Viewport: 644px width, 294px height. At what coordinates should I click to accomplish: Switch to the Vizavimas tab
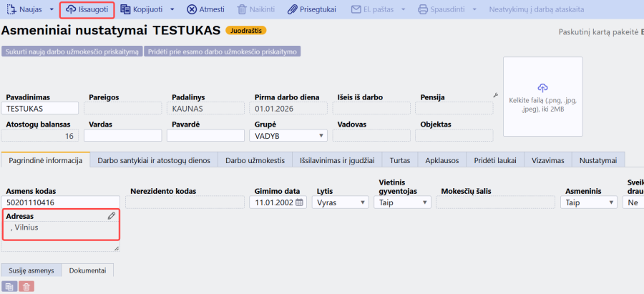pyautogui.click(x=548, y=160)
